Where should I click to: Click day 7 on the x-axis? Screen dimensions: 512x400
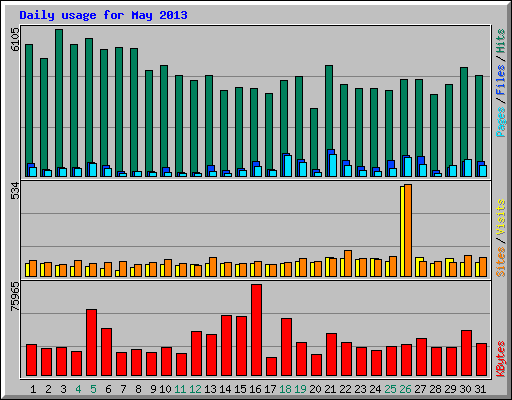tap(123, 389)
